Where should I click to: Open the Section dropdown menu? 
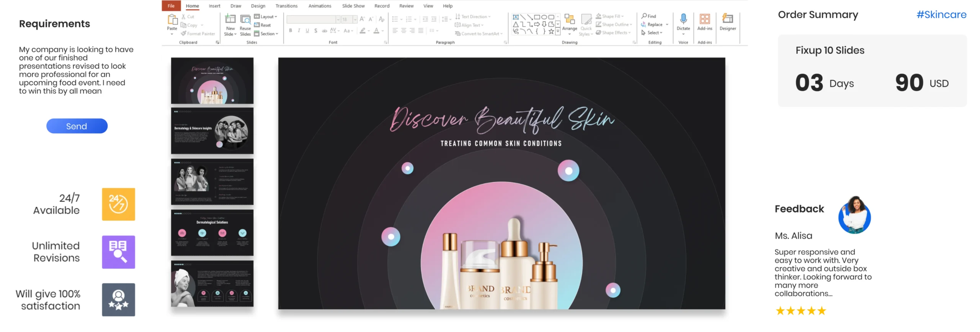[x=266, y=34]
